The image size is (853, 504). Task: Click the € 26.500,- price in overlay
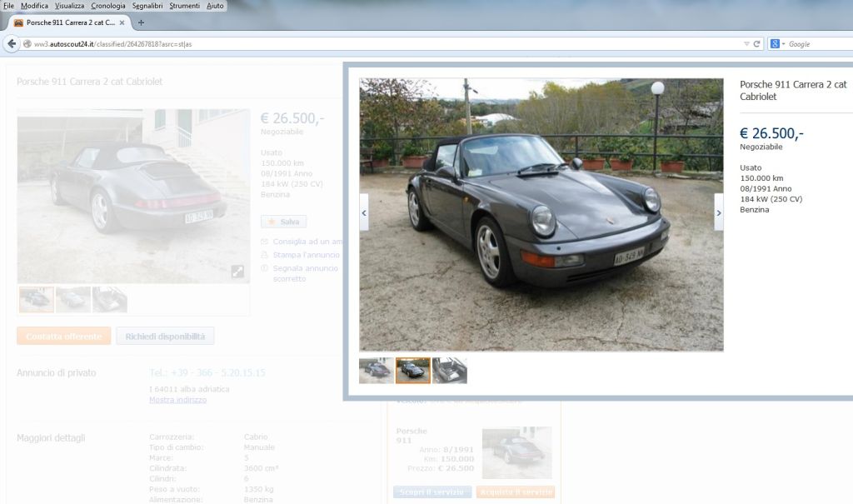pos(771,133)
